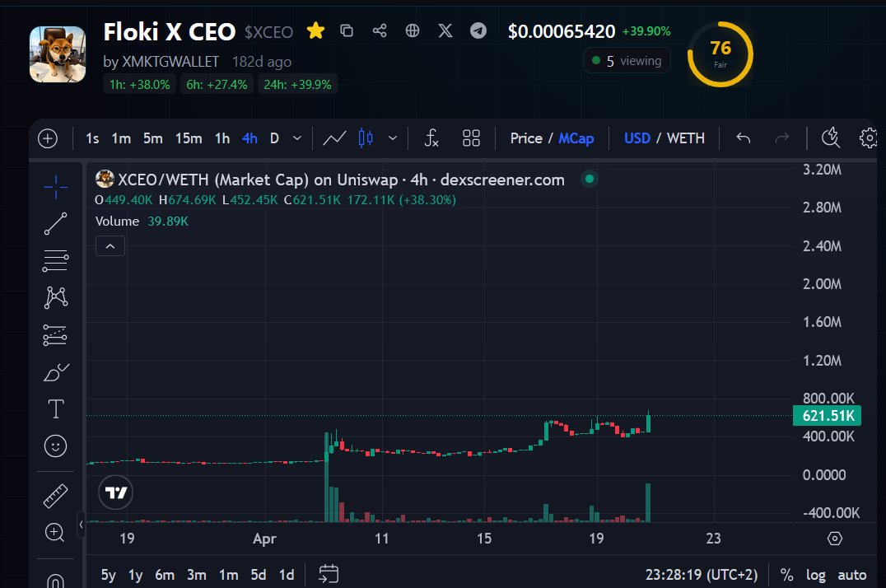Select the ruler measure tool
886x588 pixels.
55,496
